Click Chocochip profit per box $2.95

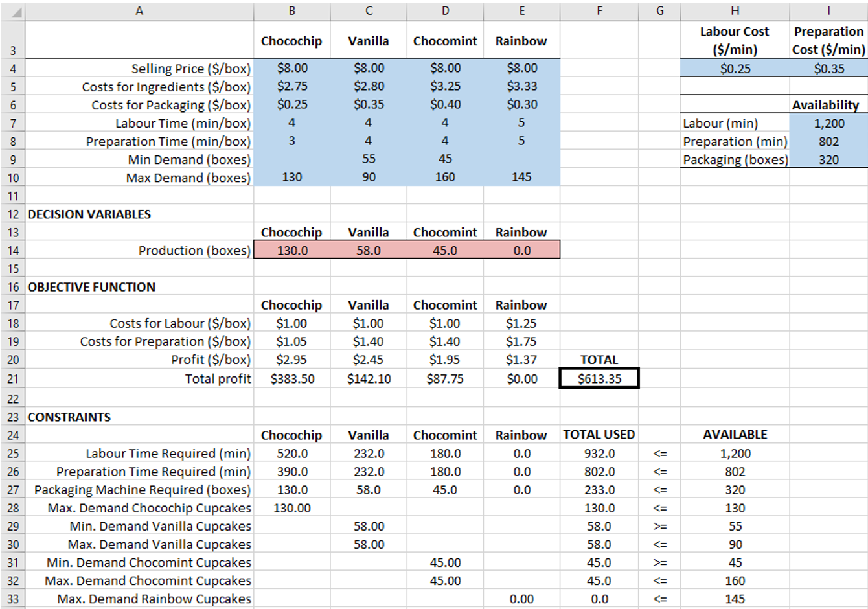292,360
